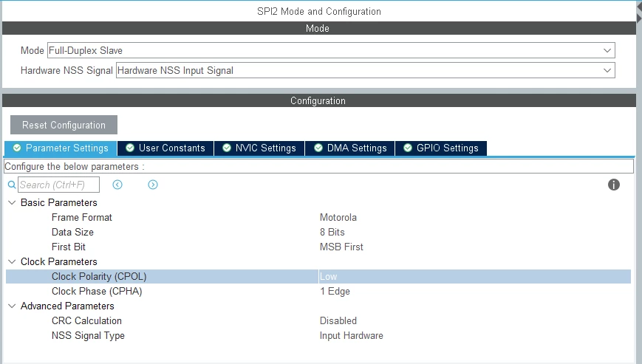Click the green check icon on GPIO Settings

[x=407, y=148]
